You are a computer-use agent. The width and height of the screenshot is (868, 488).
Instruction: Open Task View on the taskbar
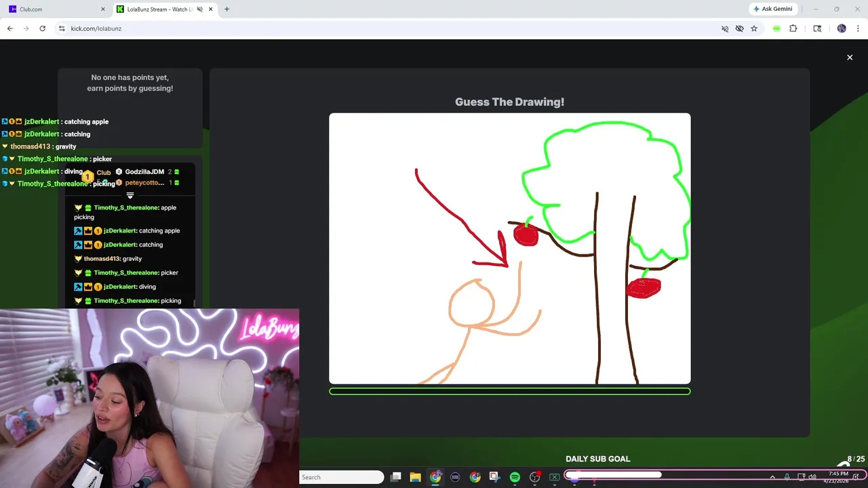point(395,477)
